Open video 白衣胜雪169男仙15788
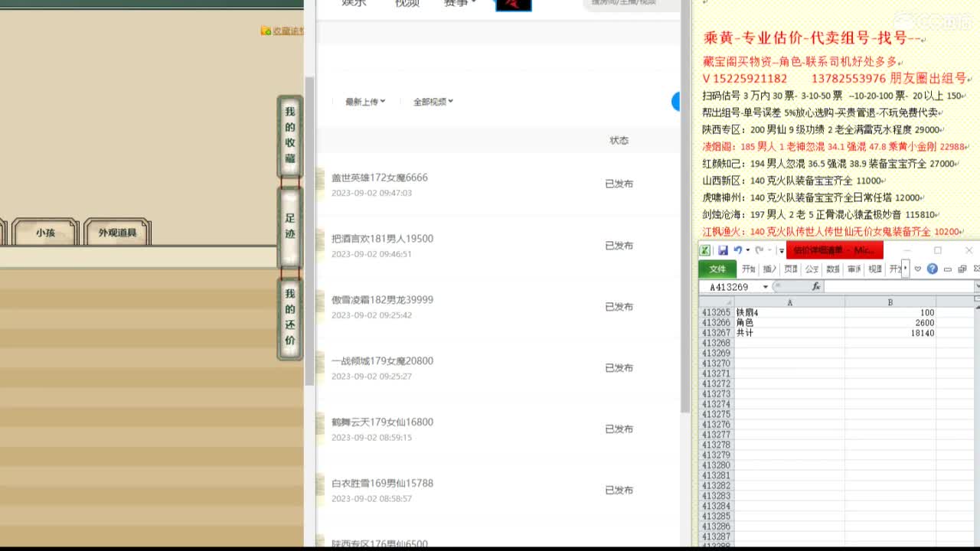The height and width of the screenshot is (551, 980). 382,484
